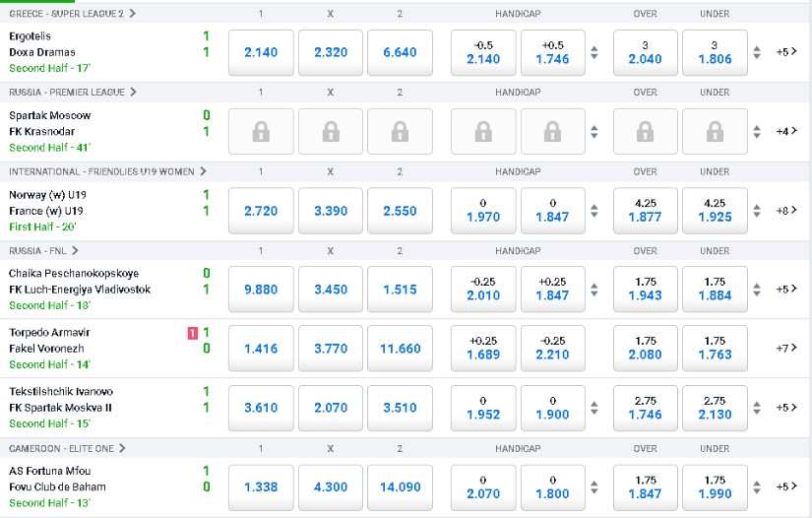The width and height of the screenshot is (812, 518).
Task: Open Chaika Peschanokopskoye match details
Action: [x=74, y=274]
